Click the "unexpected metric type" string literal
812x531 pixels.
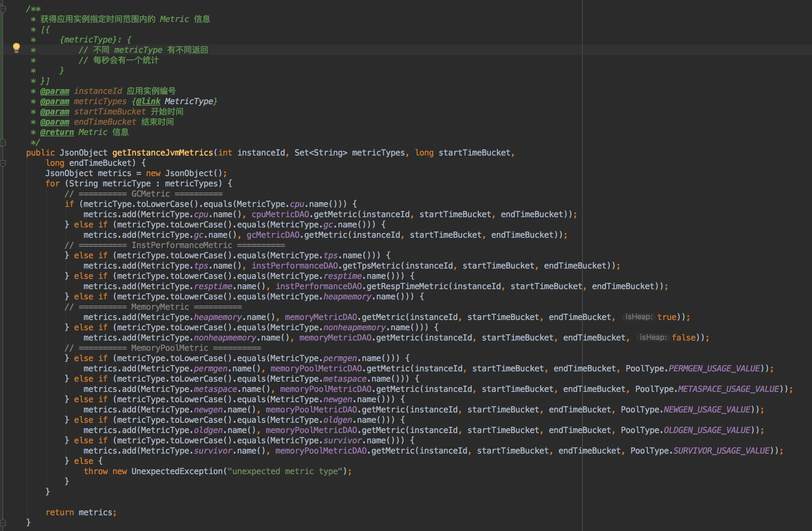click(285, 471)
